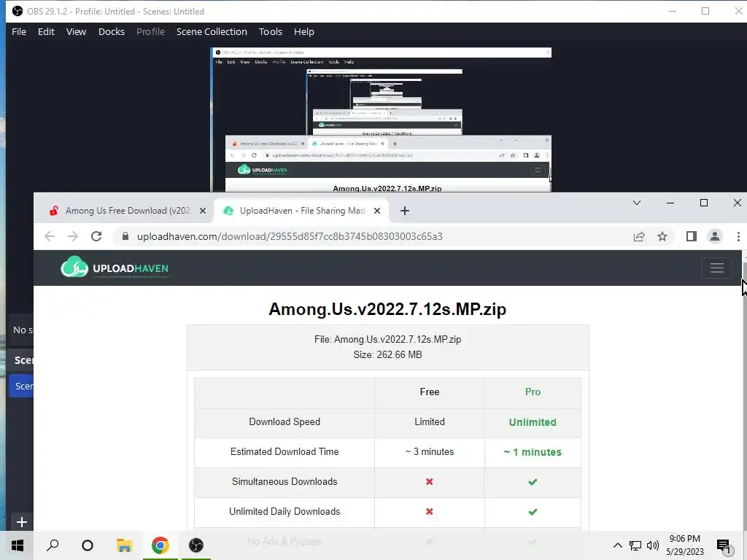Open the OBS Docks menu

[x=112, y=32]
